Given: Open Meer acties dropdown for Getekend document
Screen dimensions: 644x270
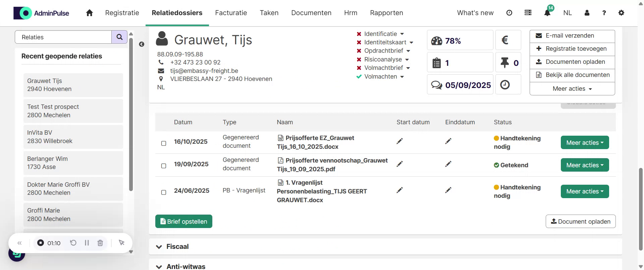Looking at the screenshot, I should coord(584,165).
